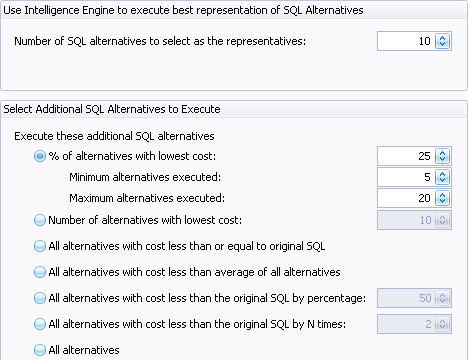Click spinner arrows for lowest cost percentage
The image size is (468, 360).
click(x=443, y=156)
